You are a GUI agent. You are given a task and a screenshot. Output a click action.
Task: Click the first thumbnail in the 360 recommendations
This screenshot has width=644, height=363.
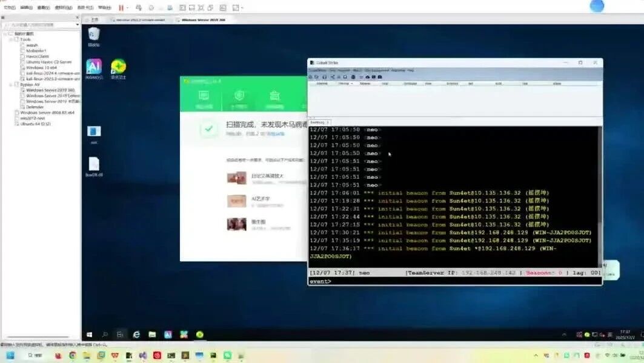236,178
